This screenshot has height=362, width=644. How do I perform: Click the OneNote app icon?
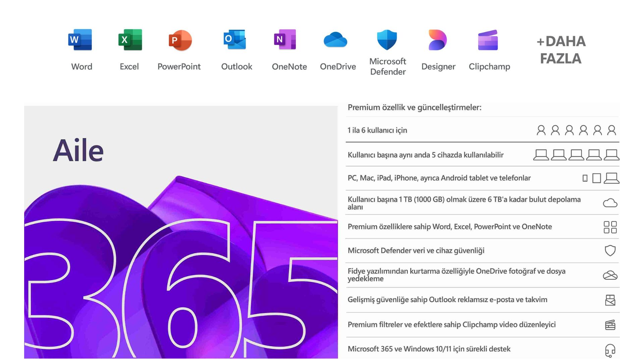pyautogui.click(x=285, y=40)
